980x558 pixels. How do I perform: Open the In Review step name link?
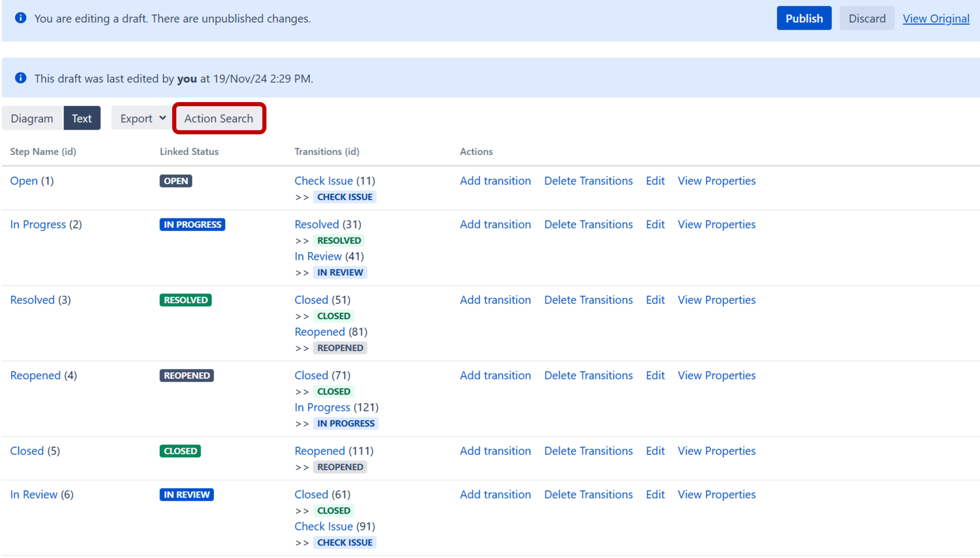[34, 494]
